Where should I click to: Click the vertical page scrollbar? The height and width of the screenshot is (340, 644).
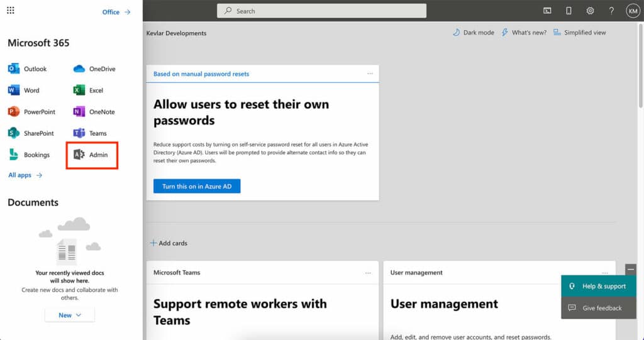tap(641, 66)
